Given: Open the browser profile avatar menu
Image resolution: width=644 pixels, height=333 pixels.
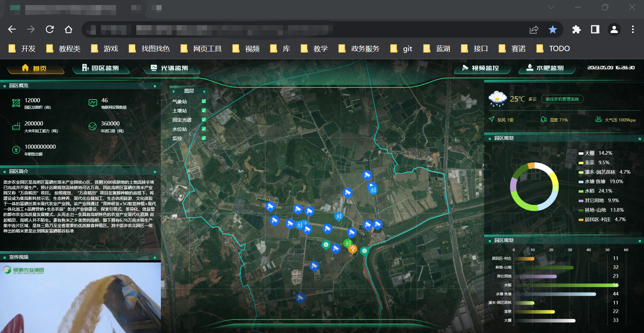Looking at the screenshot, I should (x=614, y=30).
